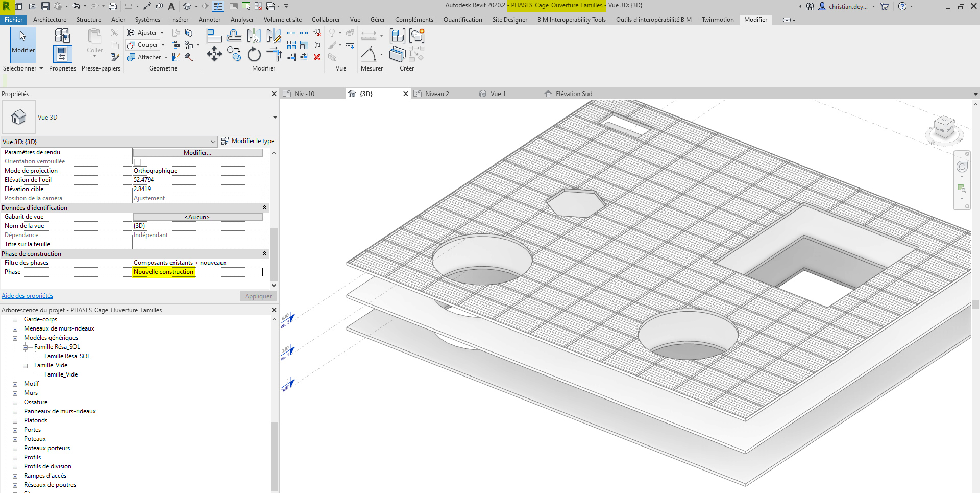Select the Move tool with four arrows

pyautogui.click(x=214, y=54)
